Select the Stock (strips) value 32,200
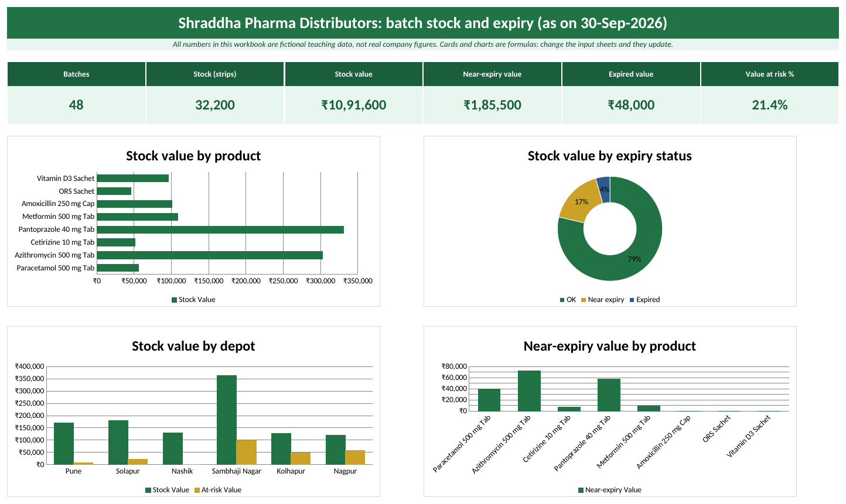 [215, 105]
